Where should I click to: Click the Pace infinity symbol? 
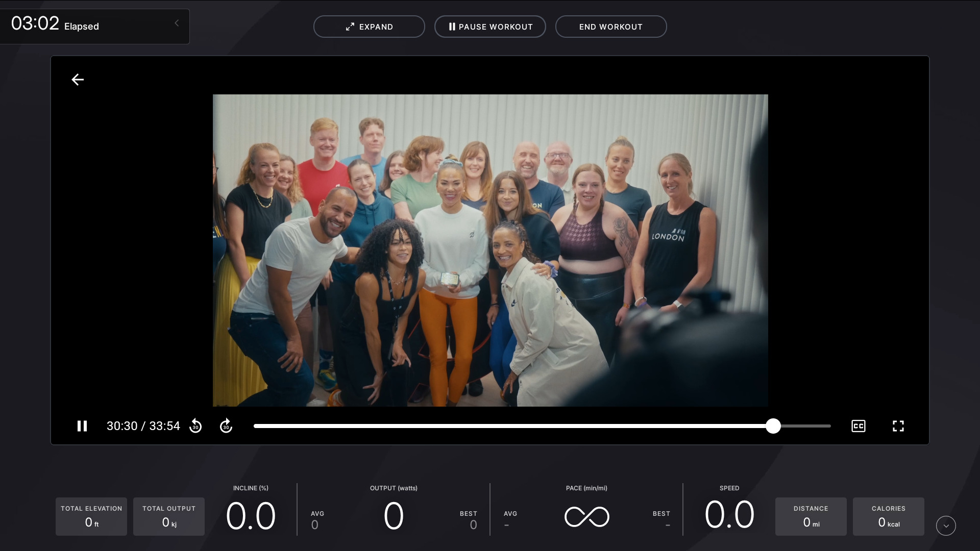click(x=587, y=517)
